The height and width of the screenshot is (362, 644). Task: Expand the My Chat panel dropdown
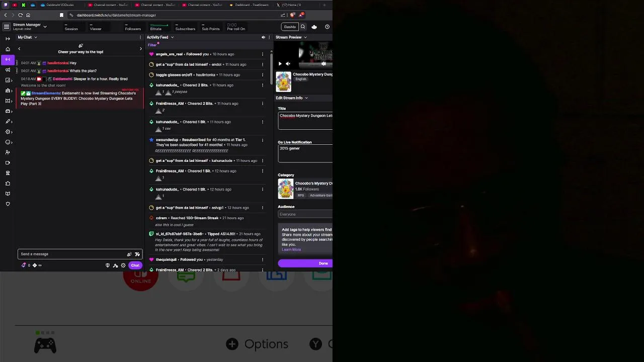(x=35, y=37)
